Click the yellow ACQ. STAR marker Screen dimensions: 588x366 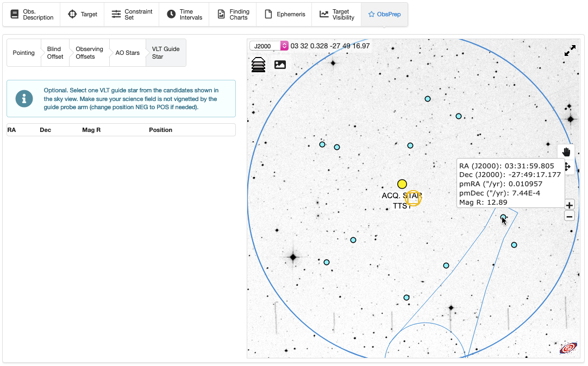tap(402, 184)
